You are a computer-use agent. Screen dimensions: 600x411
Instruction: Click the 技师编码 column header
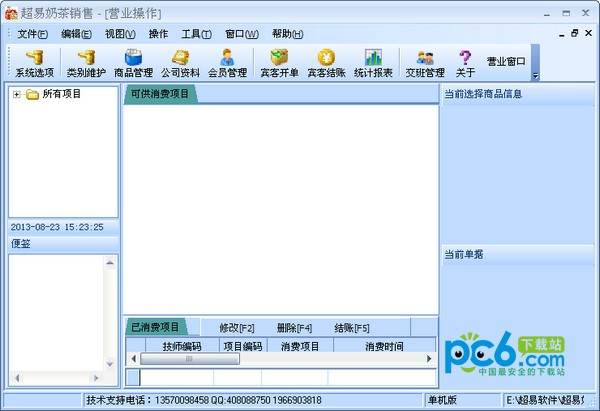(x=182, y=346)
